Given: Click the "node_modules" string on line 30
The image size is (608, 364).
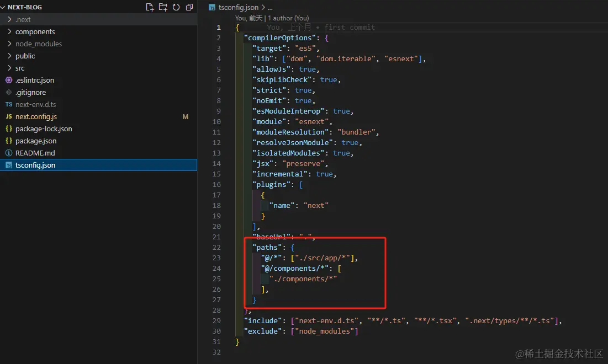Looking at the screenshot, I should pyautogui.click(x=324, y=331).
